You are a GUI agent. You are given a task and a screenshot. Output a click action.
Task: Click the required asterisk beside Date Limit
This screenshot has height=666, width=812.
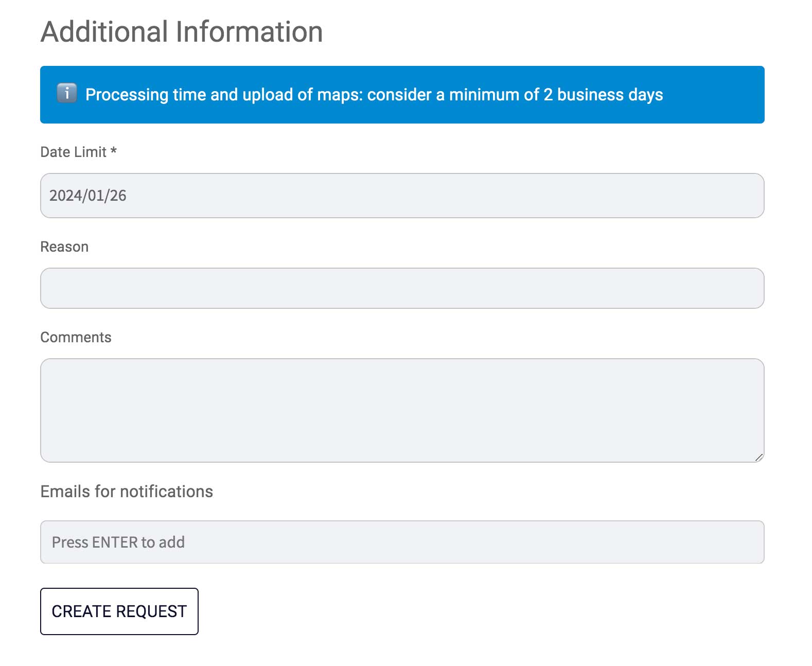pos(113,151)
